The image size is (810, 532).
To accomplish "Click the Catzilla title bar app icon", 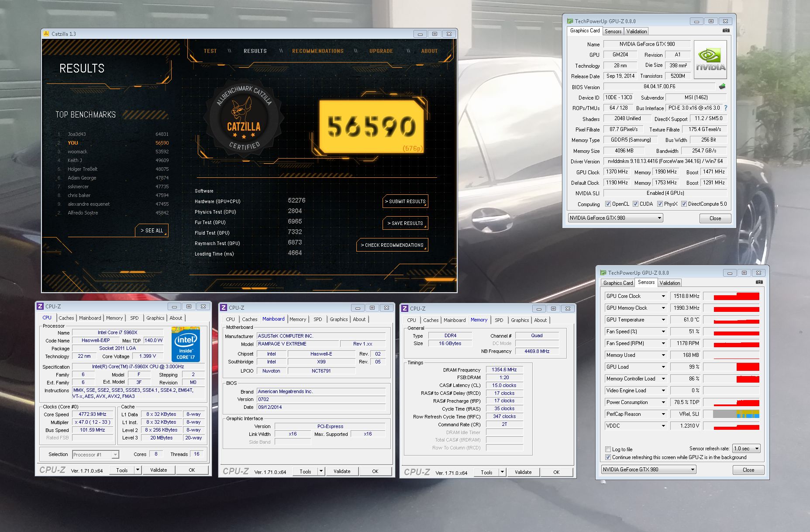I will pos(47,34).
